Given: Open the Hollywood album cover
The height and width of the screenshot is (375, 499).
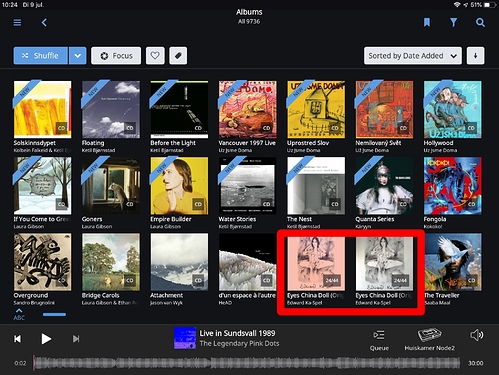Looking at the screenshot, I should tap(453, 109).
